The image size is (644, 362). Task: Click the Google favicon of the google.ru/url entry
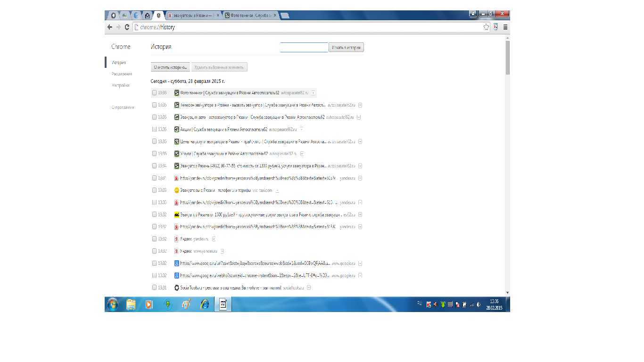point(177,263)
